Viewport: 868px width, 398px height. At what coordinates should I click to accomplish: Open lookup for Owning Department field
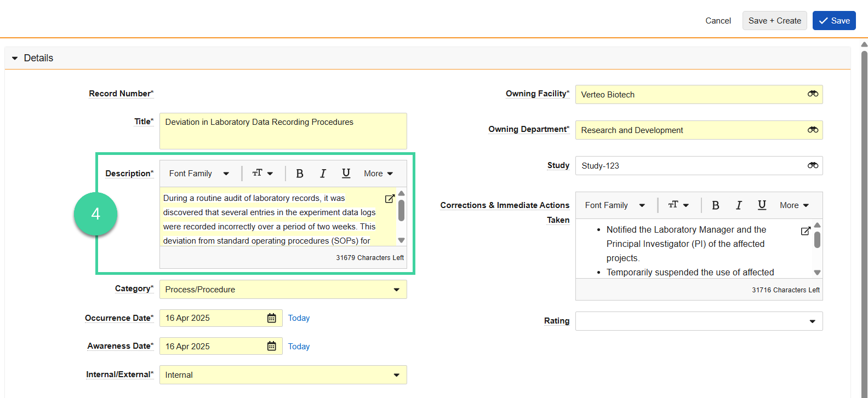813,130
